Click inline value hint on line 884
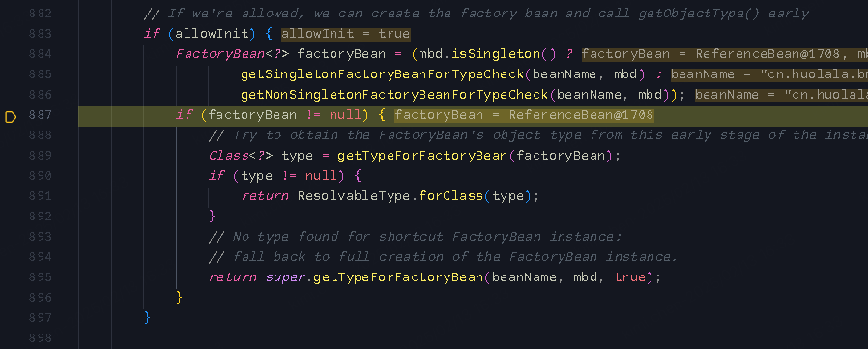This screenshot has width=868, height=349. tap(725, 54)
